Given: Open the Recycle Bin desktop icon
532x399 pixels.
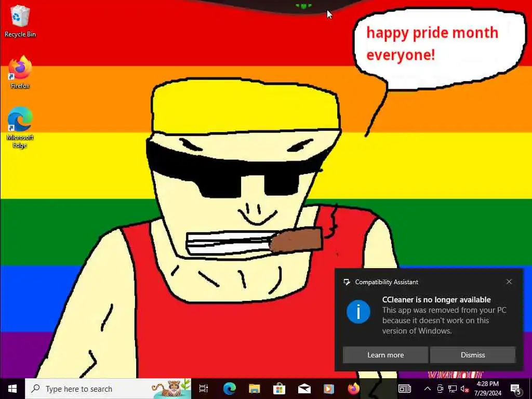Looking at the screenshot, I should pyautogui.click(x=20, y=21).
